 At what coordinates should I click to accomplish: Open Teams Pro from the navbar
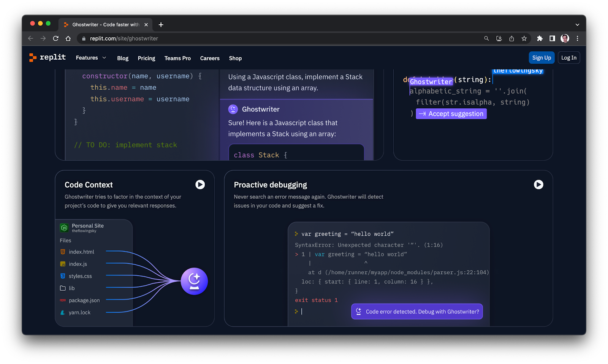point(177,58)
